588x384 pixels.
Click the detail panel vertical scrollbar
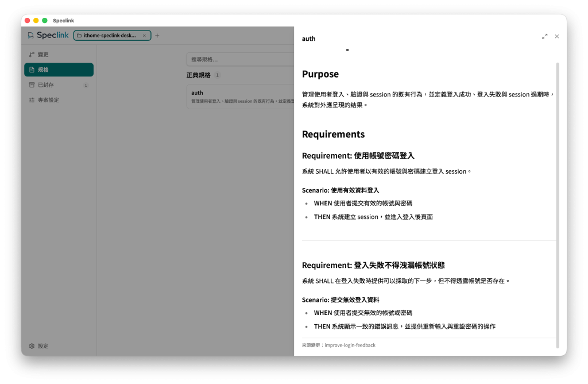coord(558,205)
